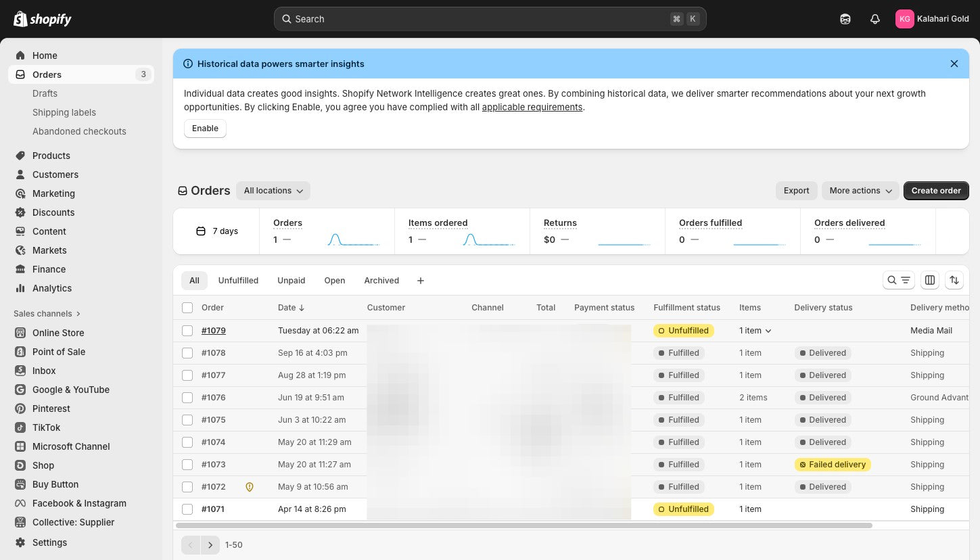This screenshot has height=560, width=980.
Task: Go to the next page of orders
Action: click(x=210, y=545)
